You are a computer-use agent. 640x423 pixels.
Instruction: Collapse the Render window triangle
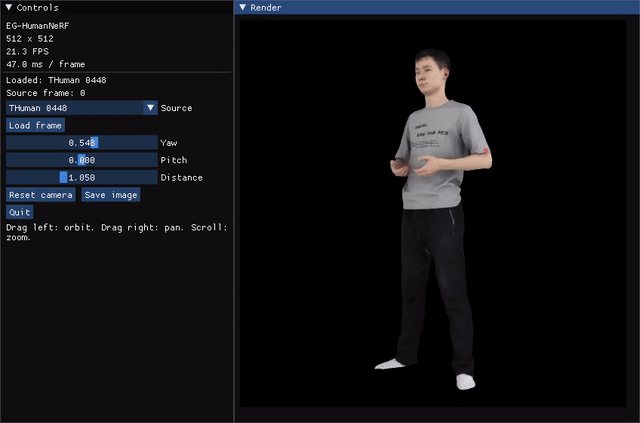point(242,7)
